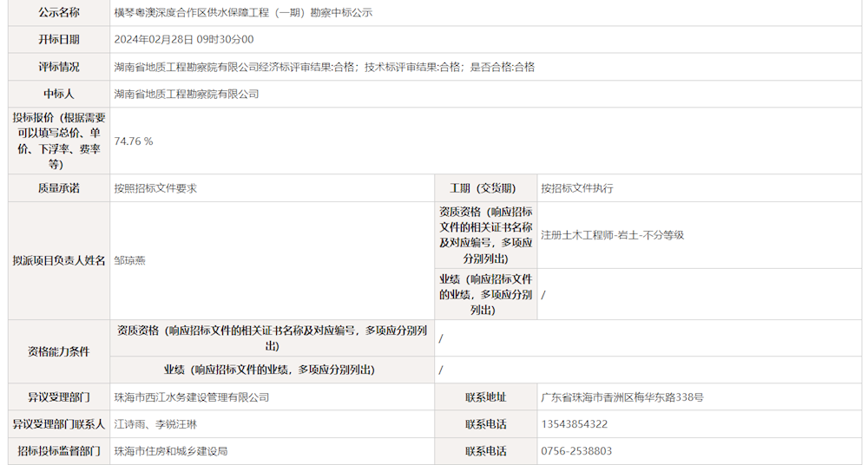Click the supervisor 珠海市住房和城乡建设局
Image resolution: width=868 pixels, height=465 pixels.
click(171, 451)
